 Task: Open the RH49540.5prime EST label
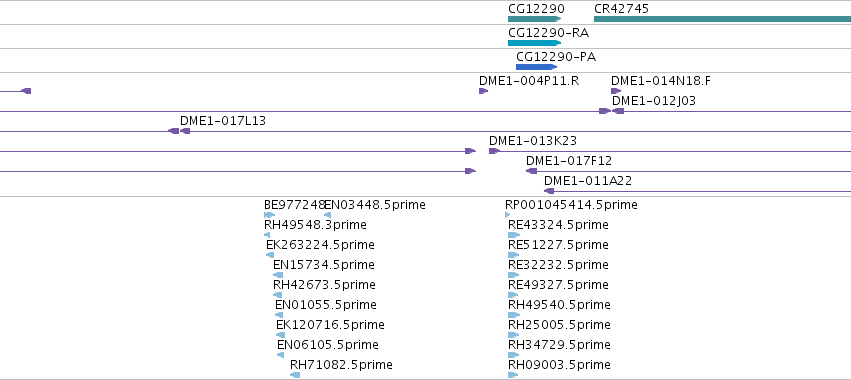(559, 305)
